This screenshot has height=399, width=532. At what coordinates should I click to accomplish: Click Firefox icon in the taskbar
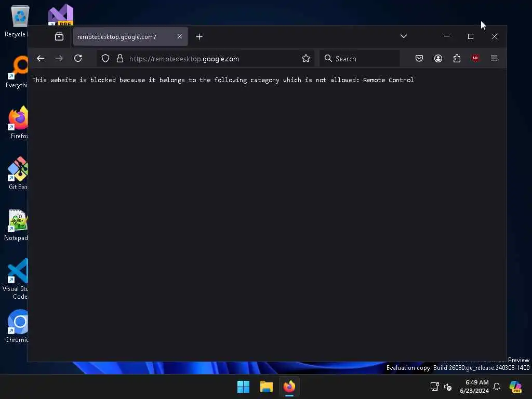pos(289,387)
